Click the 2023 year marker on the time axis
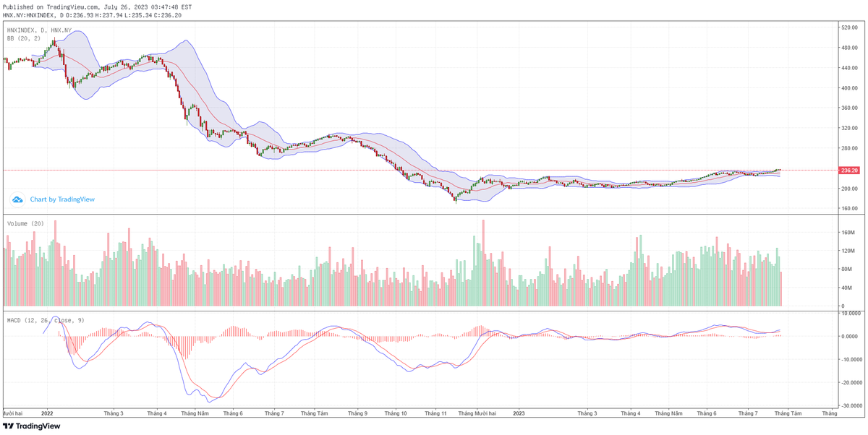Image resolution: width=868 pixels, height=435 pixels. [x=518, y=414]
